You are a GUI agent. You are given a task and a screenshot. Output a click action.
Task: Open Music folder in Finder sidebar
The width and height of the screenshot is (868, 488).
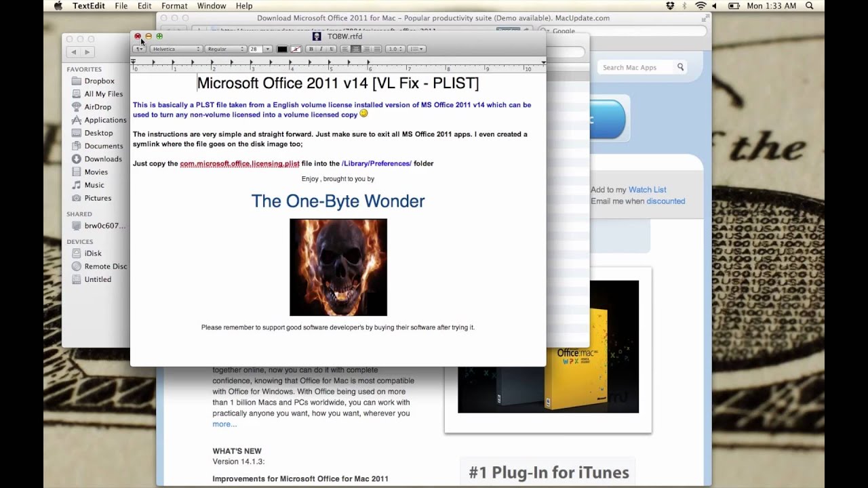[94, 185]
